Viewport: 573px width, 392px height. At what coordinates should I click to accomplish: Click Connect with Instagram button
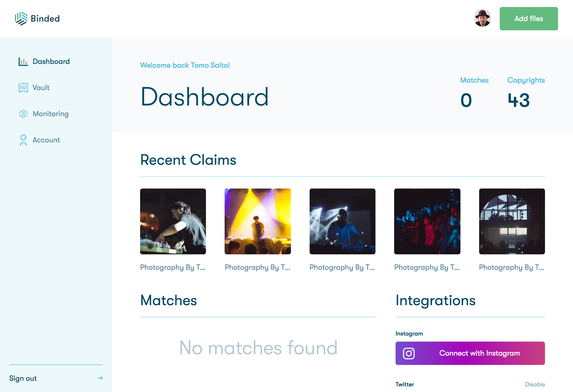point(470,353)
